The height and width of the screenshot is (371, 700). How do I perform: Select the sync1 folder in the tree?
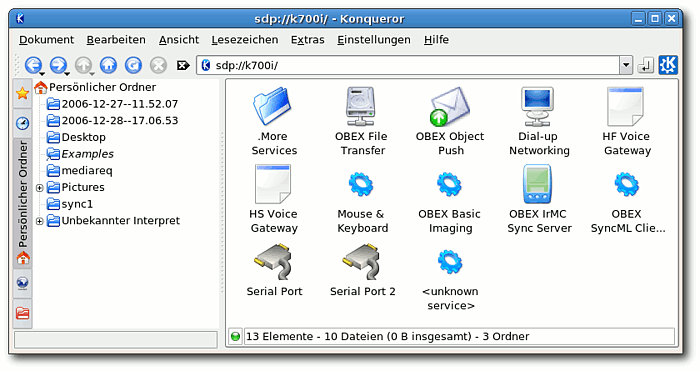[77, 204]
